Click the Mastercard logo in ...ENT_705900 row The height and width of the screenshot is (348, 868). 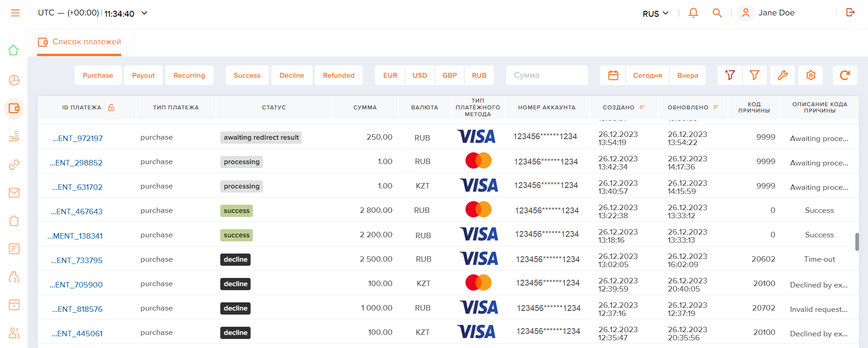(478, 282)
